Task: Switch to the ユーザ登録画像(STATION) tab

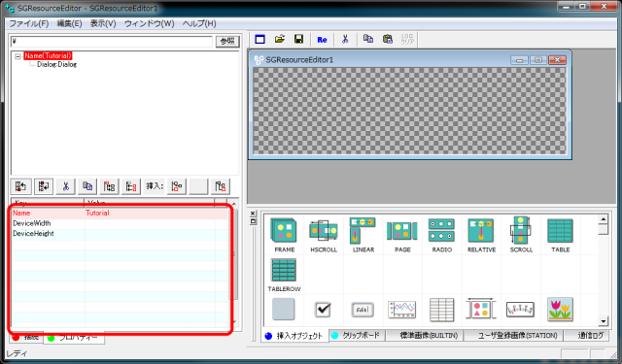Action: (513, 336)
